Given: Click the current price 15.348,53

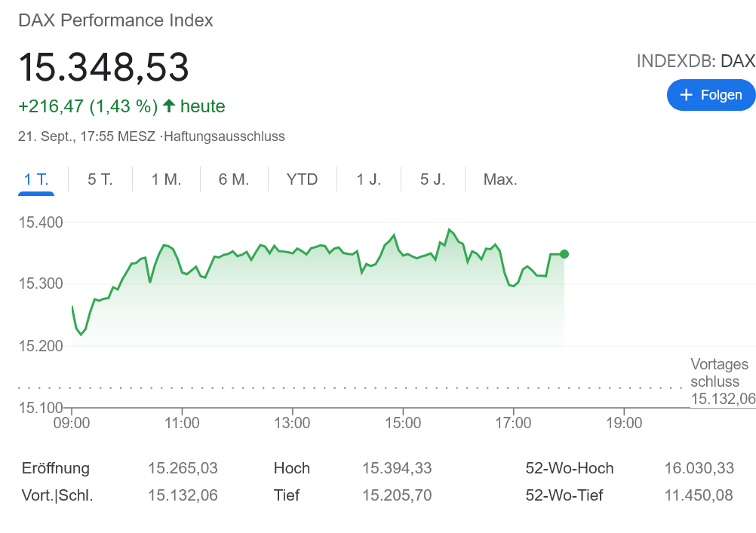Looking at the screenshot, I should coord(103,68).
